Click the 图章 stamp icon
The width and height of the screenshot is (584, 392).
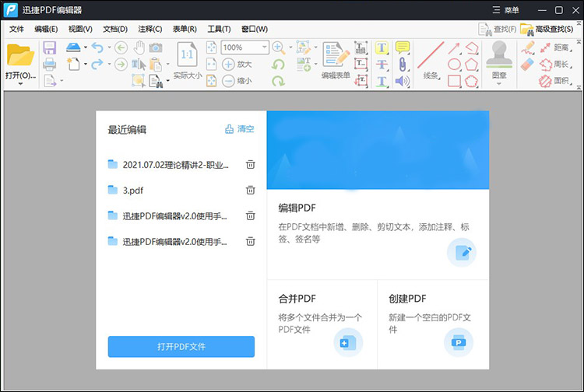click(x=499, y=54)
